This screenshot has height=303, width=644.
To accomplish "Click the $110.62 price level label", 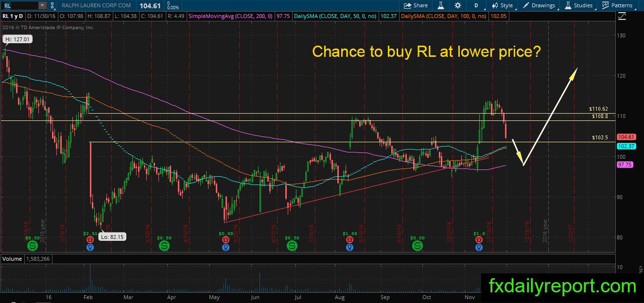I will [x=599, y=110].
